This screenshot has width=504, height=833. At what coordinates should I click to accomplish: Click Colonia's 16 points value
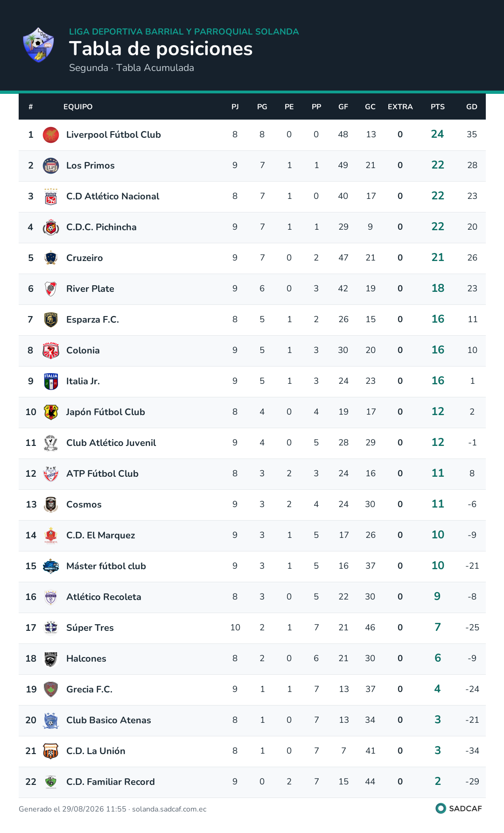pos(438,350)
